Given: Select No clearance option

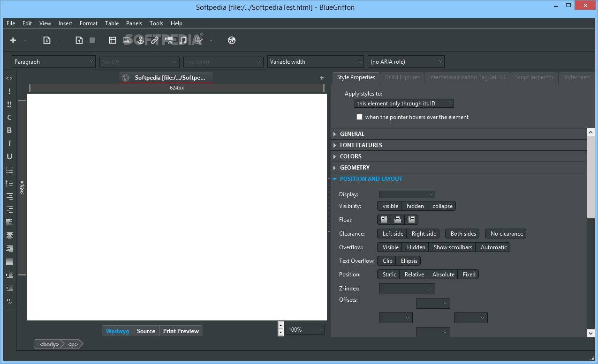Looking at the screenshot, I should [507, 234].
